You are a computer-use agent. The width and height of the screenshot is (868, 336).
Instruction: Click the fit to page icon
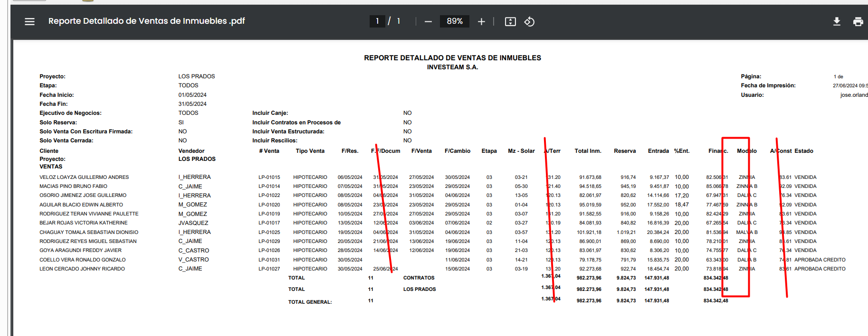[x=510, y=21]
